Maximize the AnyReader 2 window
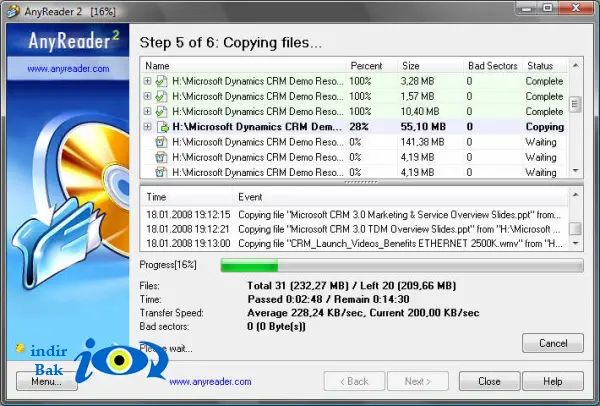This screenshot has width=600, height=406. coord(548,8)
